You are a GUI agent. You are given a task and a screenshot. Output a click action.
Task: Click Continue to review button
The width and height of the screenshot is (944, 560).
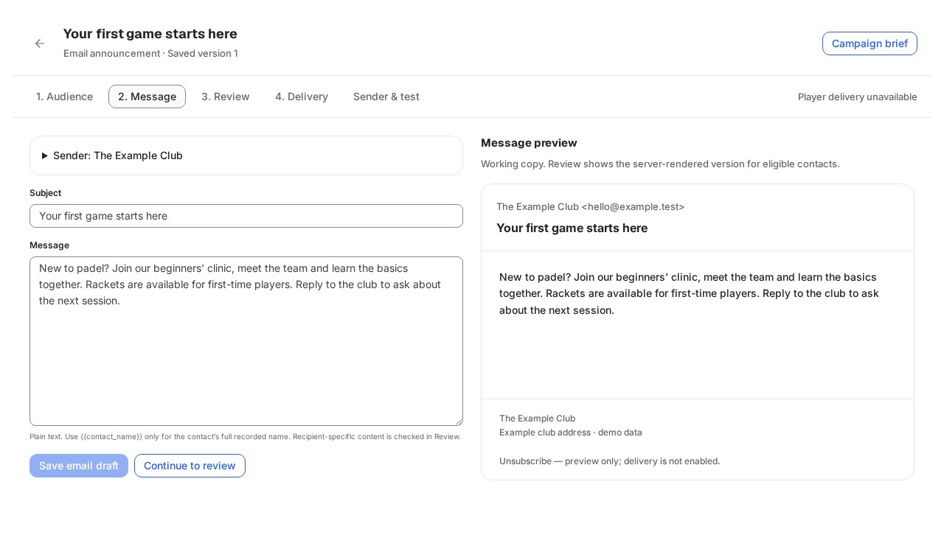(x=190, y=466)
